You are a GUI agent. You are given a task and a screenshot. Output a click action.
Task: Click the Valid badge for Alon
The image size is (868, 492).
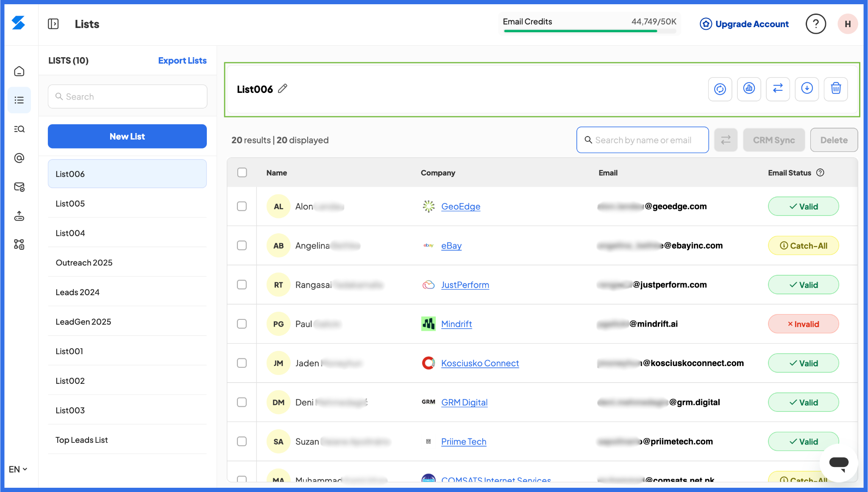tap(803, 207)
